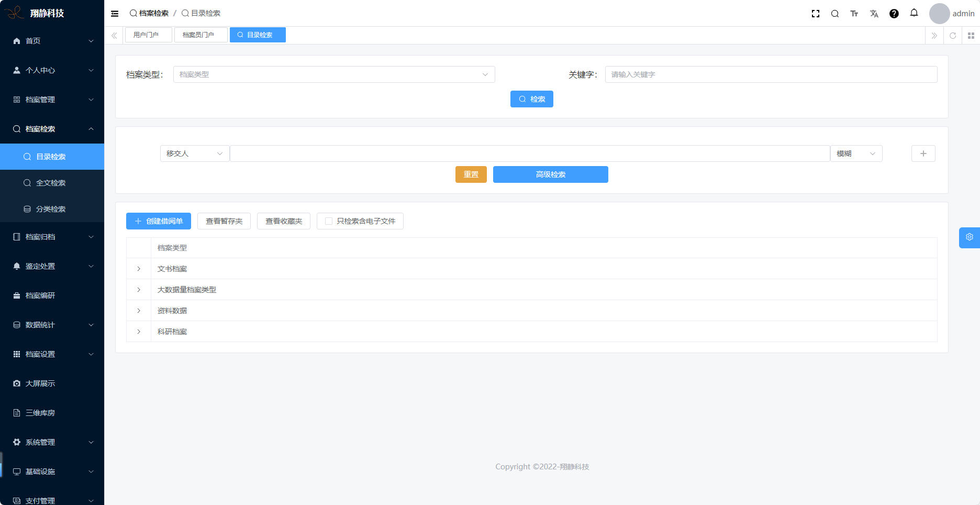
Task: Open the notification bell icon
Action: [914, 13]
